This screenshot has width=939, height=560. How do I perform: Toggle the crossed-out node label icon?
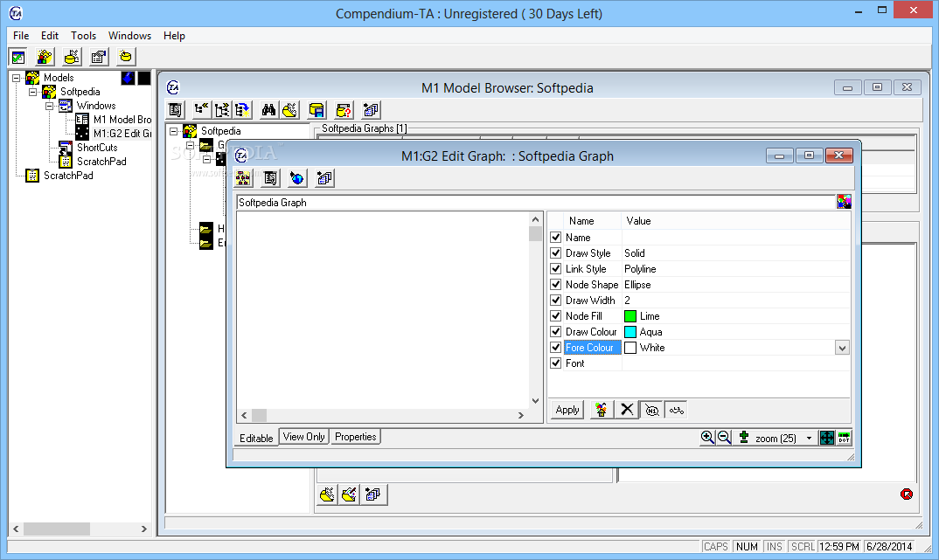652,410
